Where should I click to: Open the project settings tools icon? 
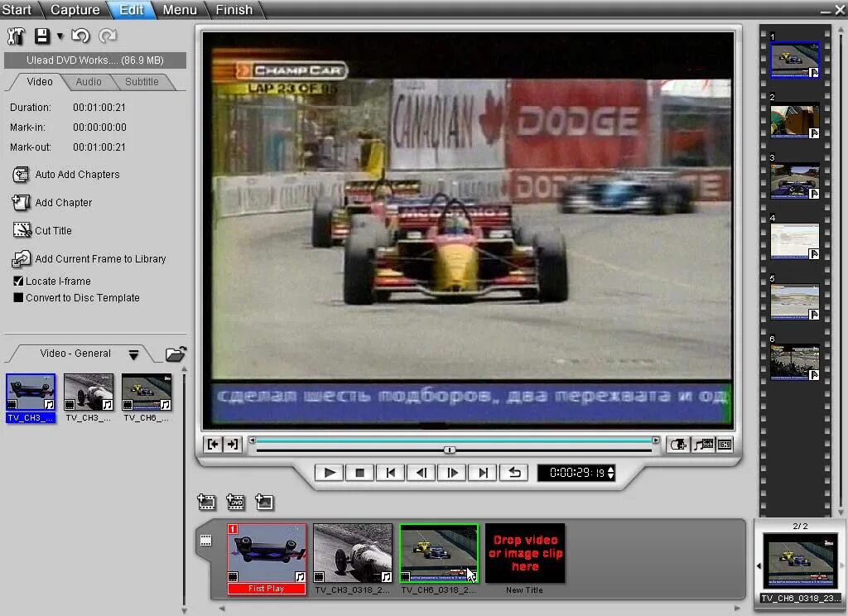pos(16,36)
